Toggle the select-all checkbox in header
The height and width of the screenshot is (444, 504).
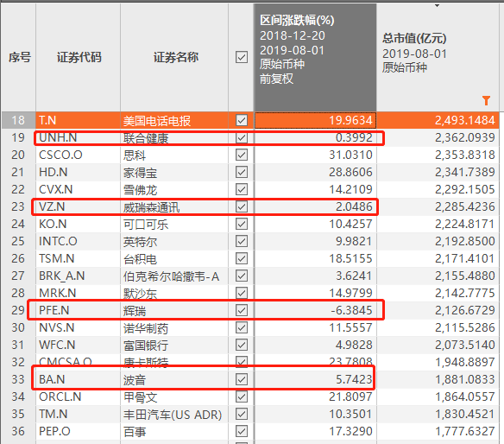tap(242, 57)
